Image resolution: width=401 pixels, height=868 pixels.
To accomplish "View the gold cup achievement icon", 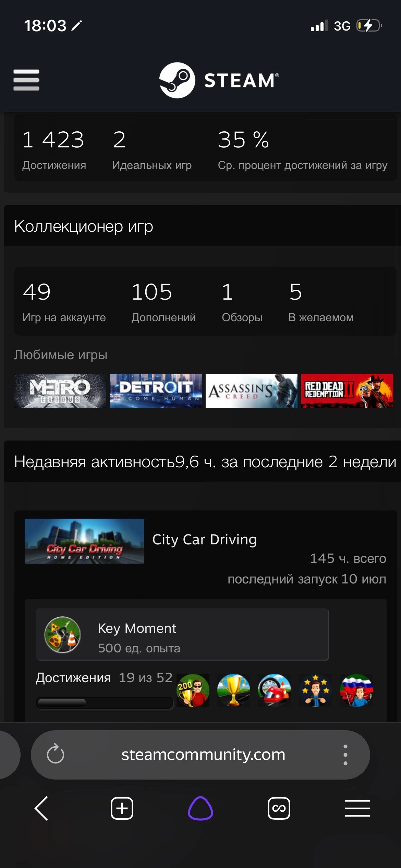I will (234, 690).
